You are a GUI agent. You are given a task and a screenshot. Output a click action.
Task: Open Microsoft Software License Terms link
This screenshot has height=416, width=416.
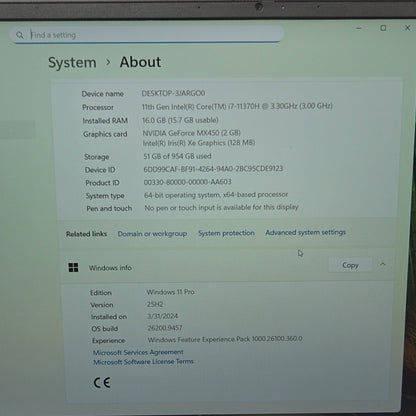point(143,362)
